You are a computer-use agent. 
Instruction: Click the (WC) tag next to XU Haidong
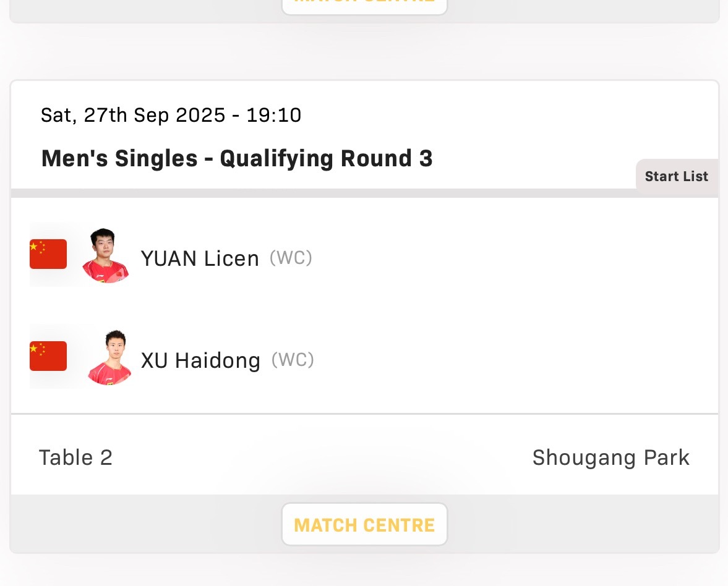click(293, 360)
